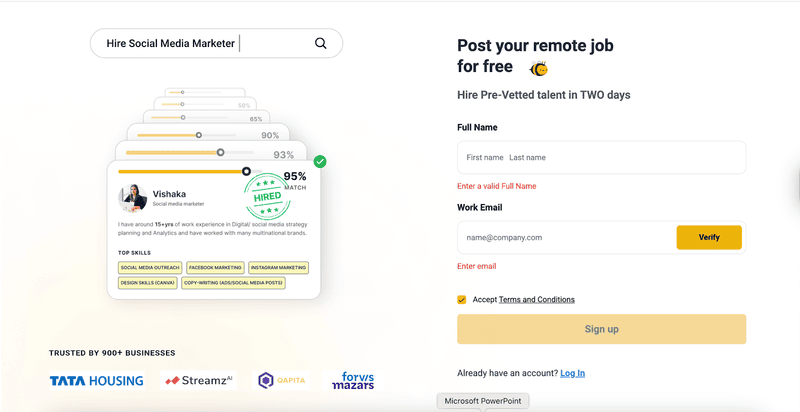Toggle the Accept Terms and Conditions checkbox
This screenshot has width=800, height=412.
[462, 299]
